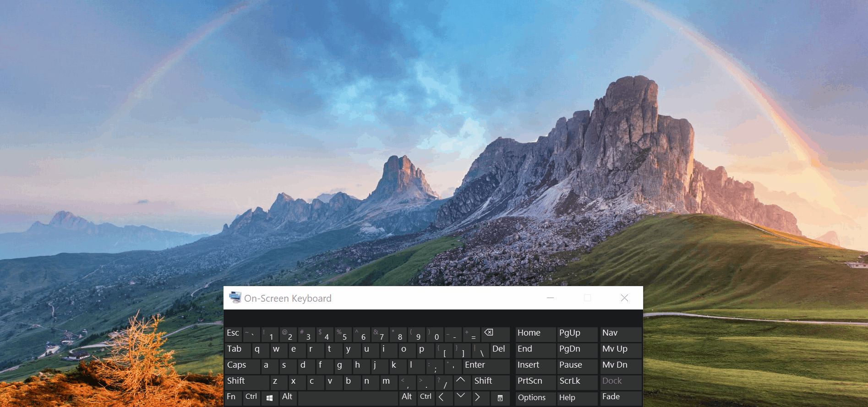
Task: Toggle the Caps lock key
Action: coord(242,365)
